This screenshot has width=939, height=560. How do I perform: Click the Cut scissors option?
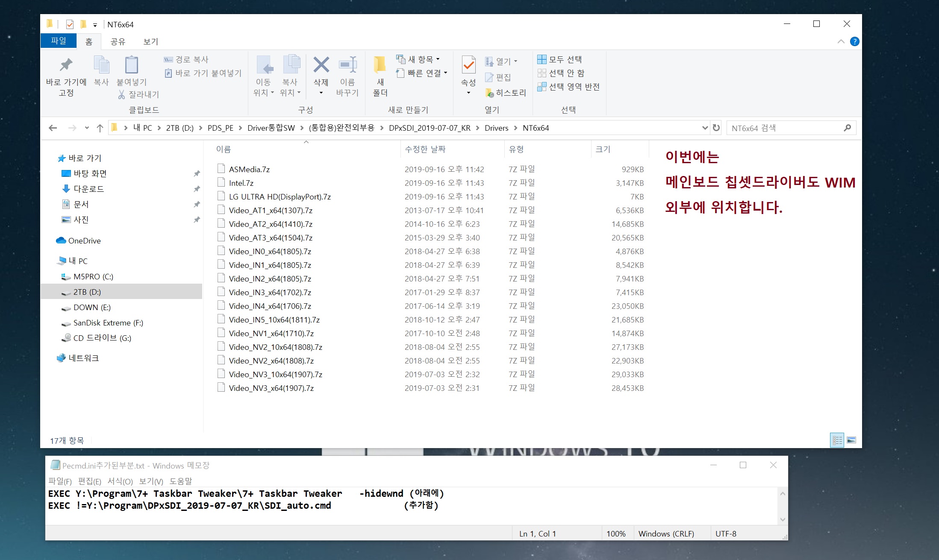[x=138, y=94]
